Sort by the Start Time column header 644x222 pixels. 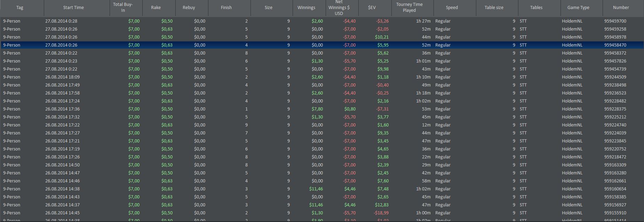[x=73, y=8]
